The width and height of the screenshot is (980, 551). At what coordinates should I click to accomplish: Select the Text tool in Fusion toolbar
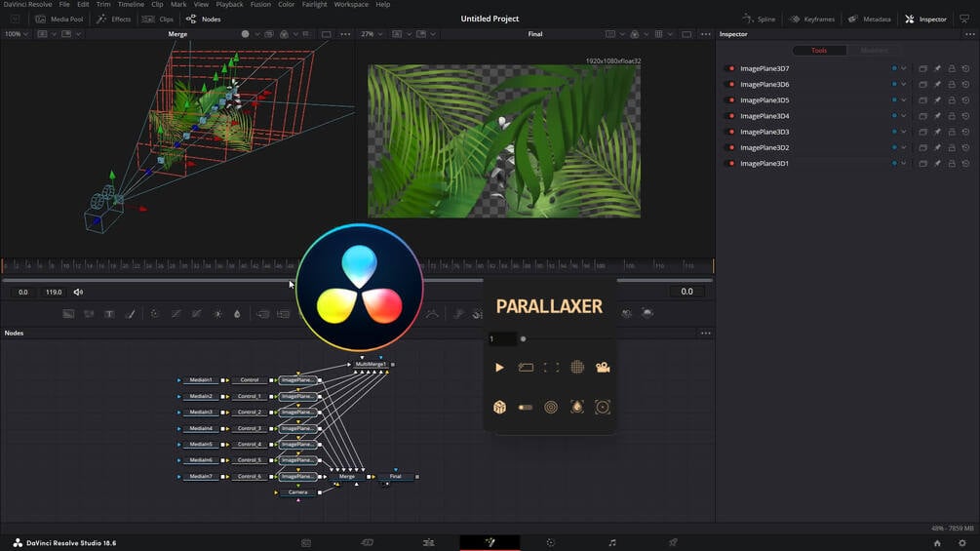tap(109, 314)
